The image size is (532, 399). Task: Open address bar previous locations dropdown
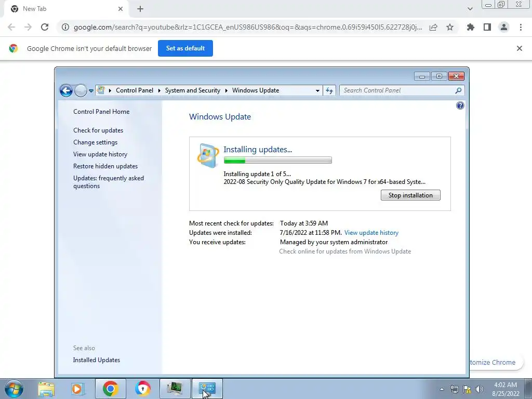pos(317,90)
